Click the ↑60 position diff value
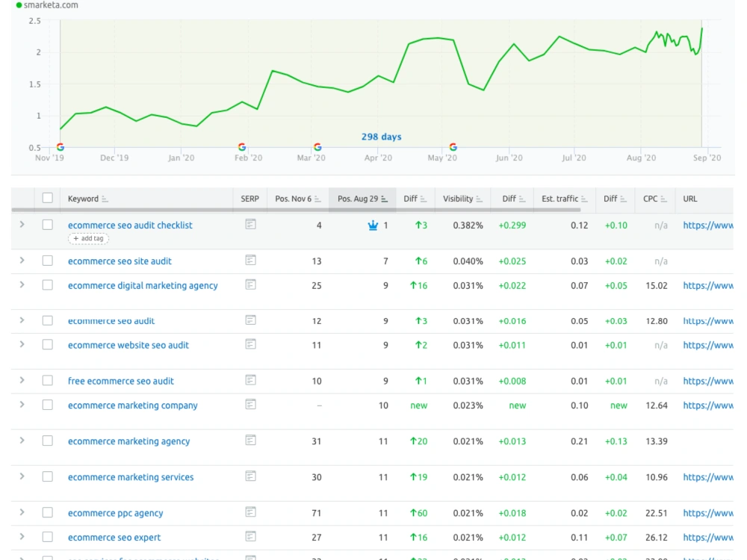This screenshot has width=747, height=560. [419, 513]
